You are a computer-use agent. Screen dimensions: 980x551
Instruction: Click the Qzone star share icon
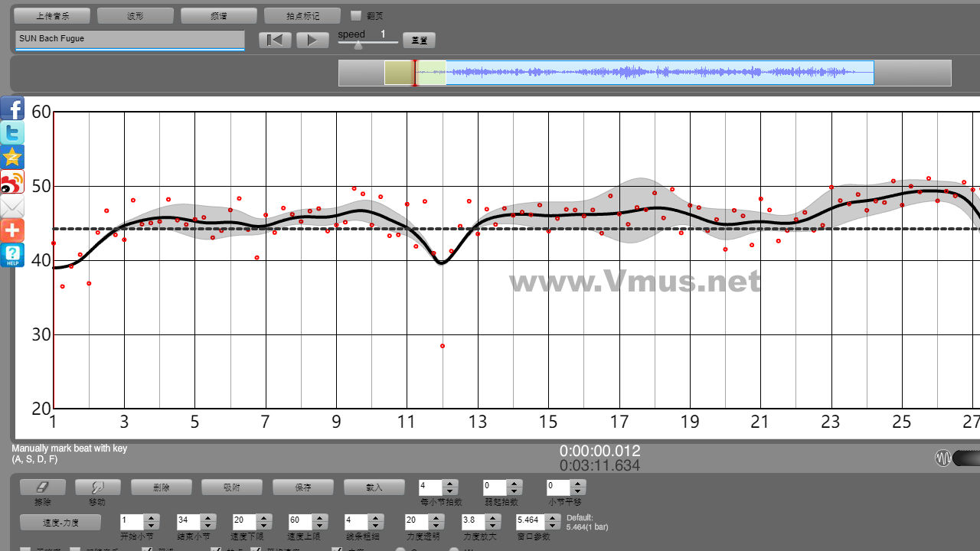coord(12,158)
